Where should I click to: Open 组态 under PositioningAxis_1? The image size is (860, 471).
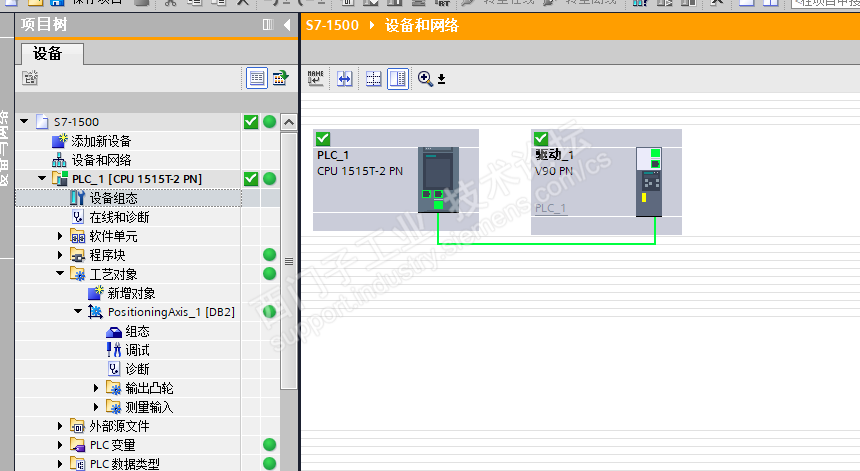click(138, 331)
